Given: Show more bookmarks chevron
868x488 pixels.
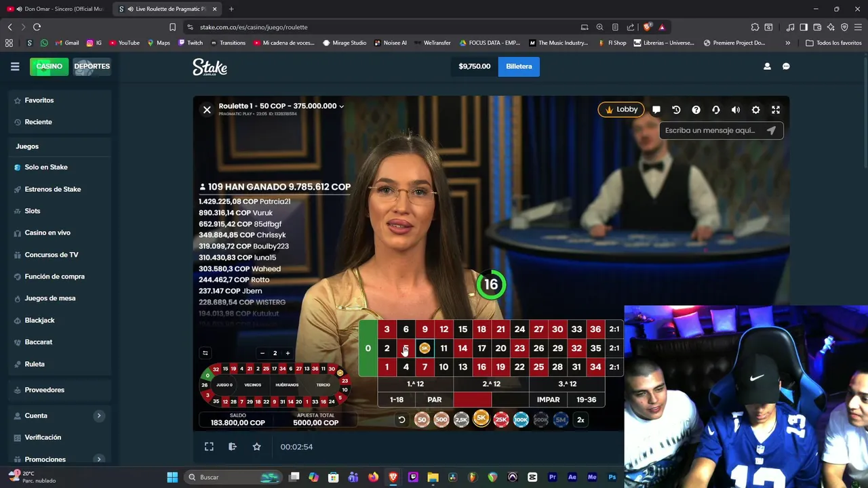Looking at the screenshot, I should tap(787, 43).
